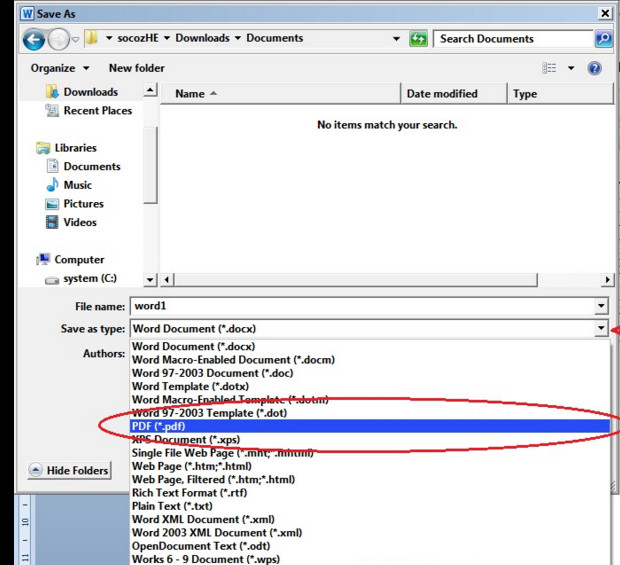Click Documents in the address breadcrumb

pos(275,38)
